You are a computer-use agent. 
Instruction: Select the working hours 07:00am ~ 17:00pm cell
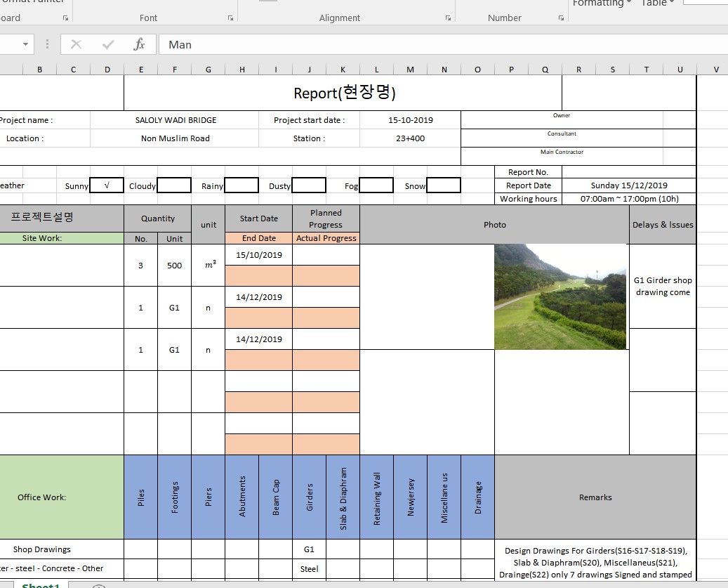(x=629, y=199)
